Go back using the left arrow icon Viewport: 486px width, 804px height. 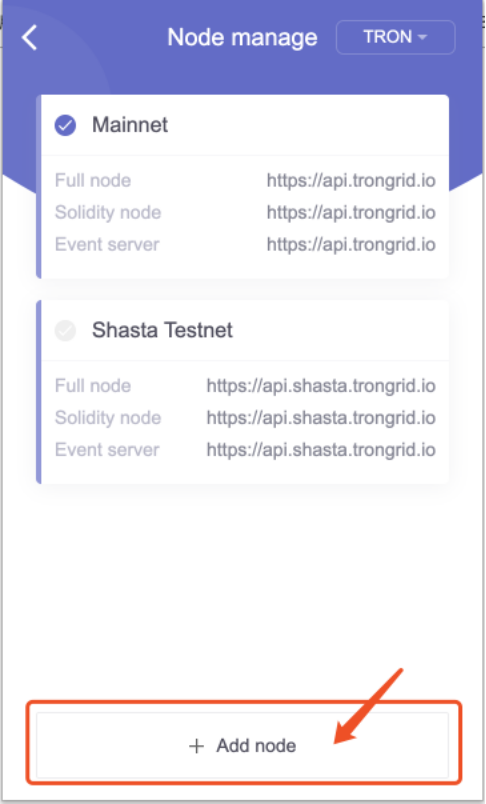[x=30, y=37]
